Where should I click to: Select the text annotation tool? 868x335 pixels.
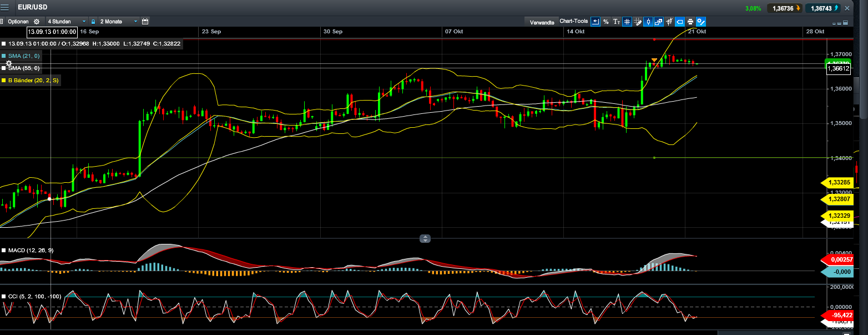coord(616,22)
